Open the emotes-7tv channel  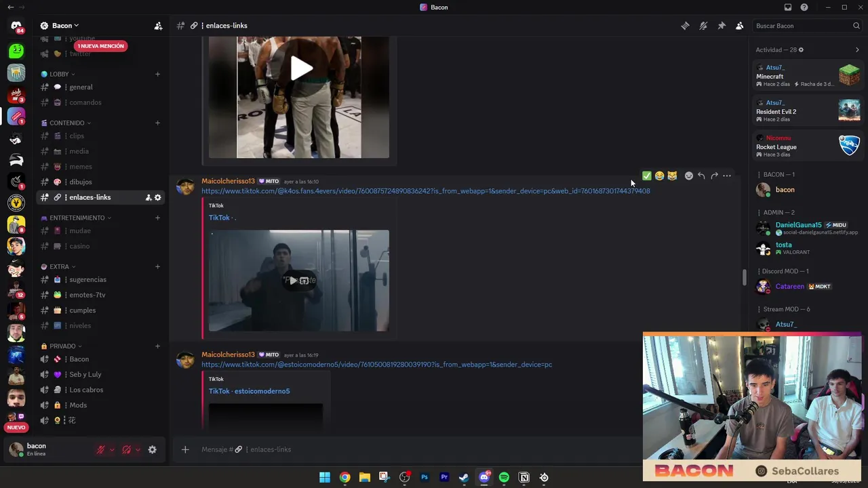coord(101,295)
